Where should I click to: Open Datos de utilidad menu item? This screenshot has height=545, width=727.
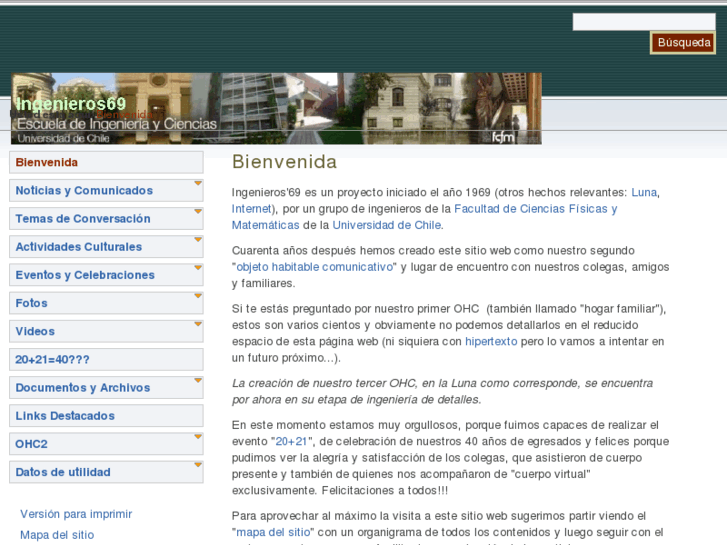tap(106, 472)
